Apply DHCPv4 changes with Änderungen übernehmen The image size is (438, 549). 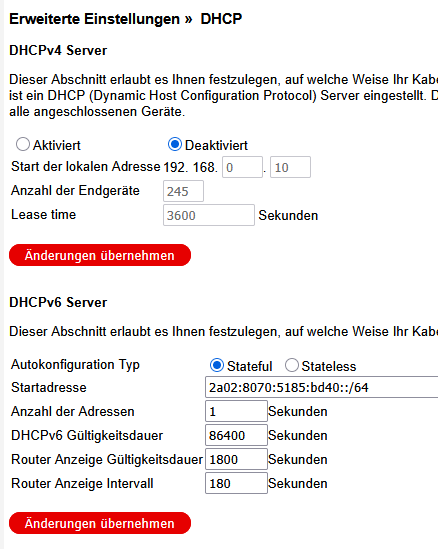pos(100,255)
